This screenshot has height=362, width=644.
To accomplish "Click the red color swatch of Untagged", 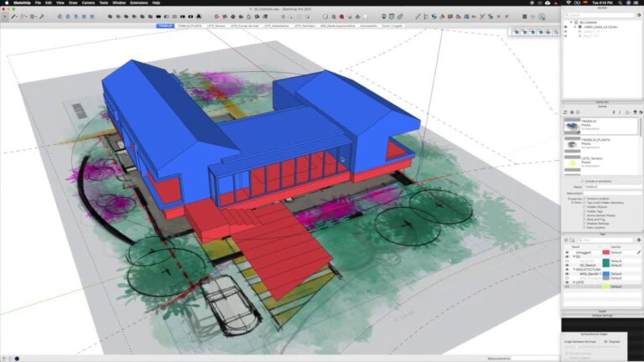I will [x=605, y=252].
